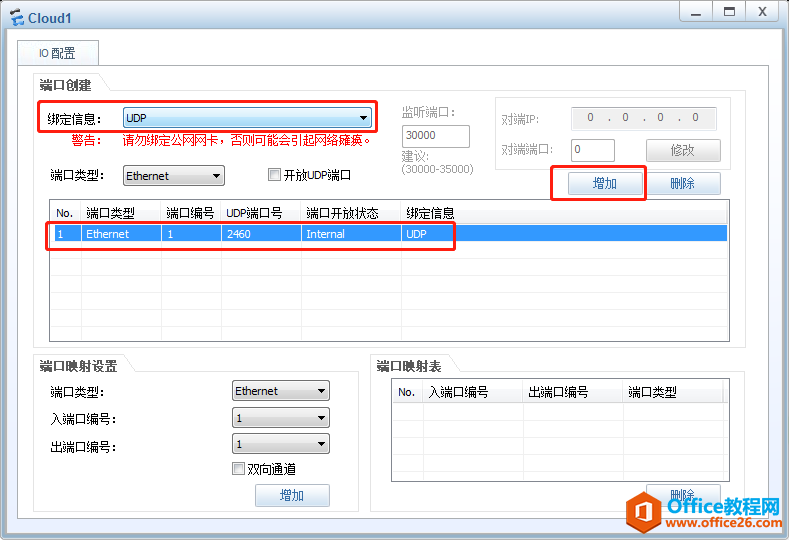
Task: Open 端口类型 dropdown in 端口映射设置
Action: click(281, 391)
